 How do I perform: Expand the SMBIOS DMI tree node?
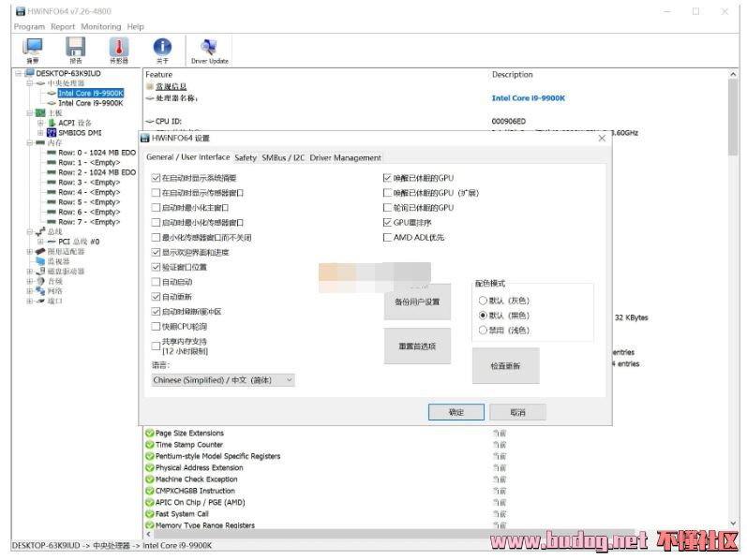[x=40, y=133]
